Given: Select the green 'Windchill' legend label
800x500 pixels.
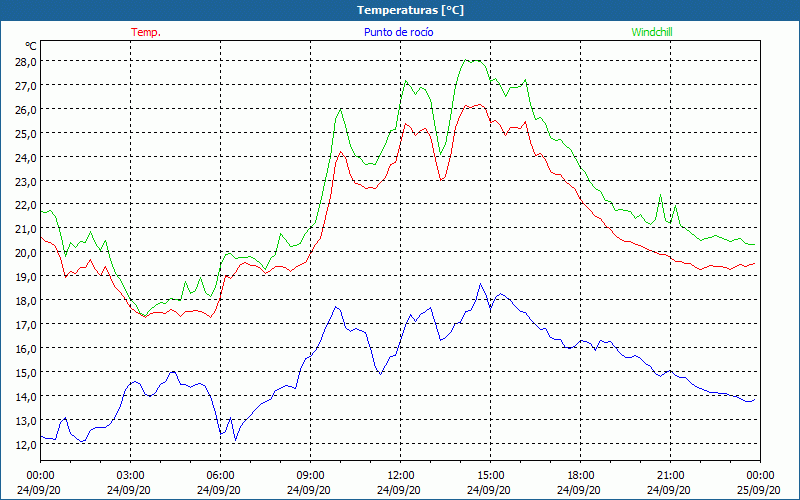Looking at the screenshot, I should (x=652, y=32).
